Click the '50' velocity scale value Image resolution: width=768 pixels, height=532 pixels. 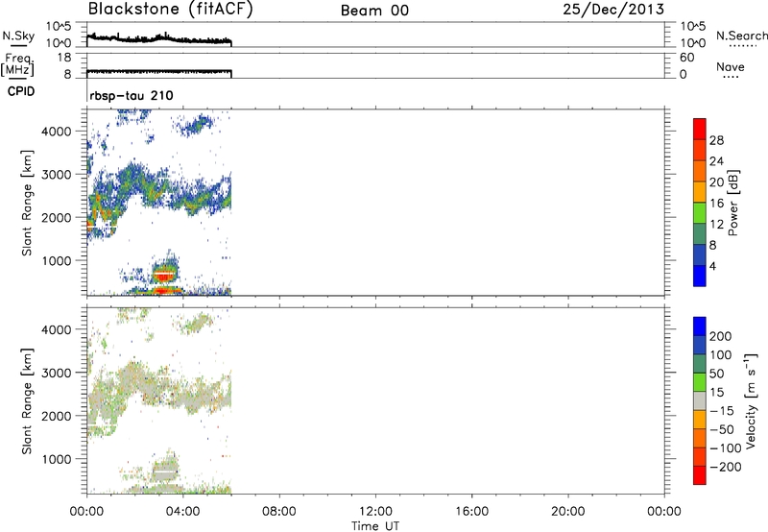(716, 374)
